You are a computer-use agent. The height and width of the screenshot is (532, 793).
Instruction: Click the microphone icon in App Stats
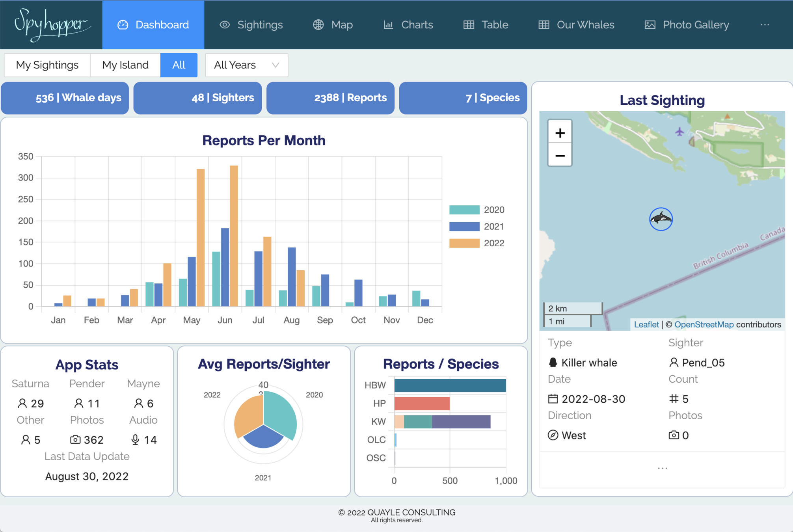coord(135,439)
